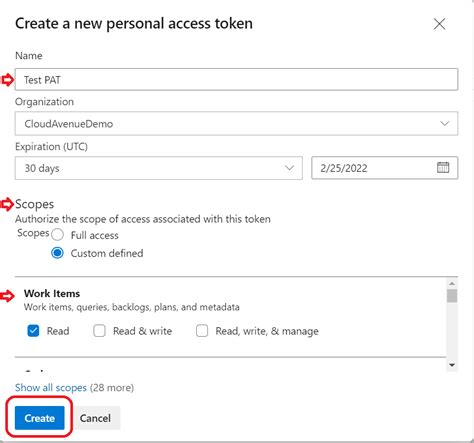This screenshot has height=443, width=474.
Task: Select the Full access scope option
Action: pyautogui.click(x=58, y=235)
